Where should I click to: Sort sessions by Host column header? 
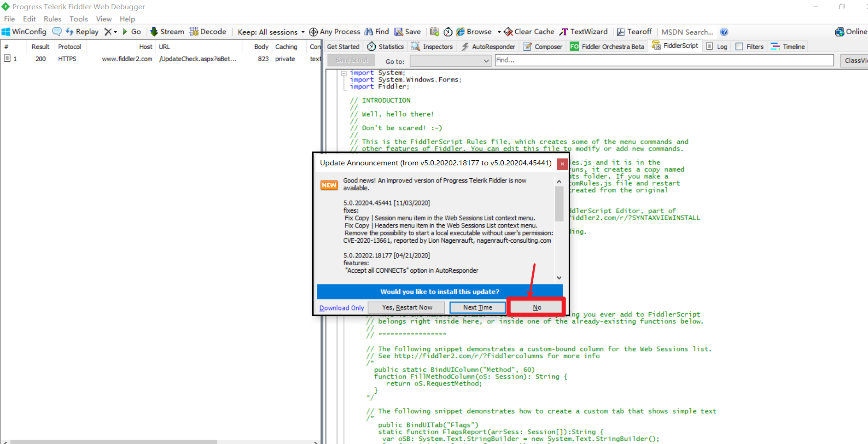pos(121,47)
